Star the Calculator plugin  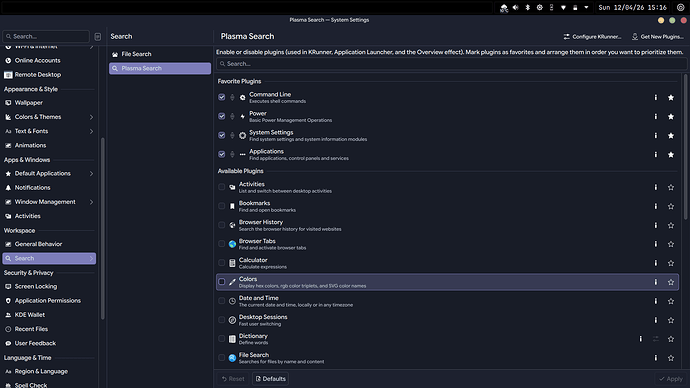(x=671, y=263)
